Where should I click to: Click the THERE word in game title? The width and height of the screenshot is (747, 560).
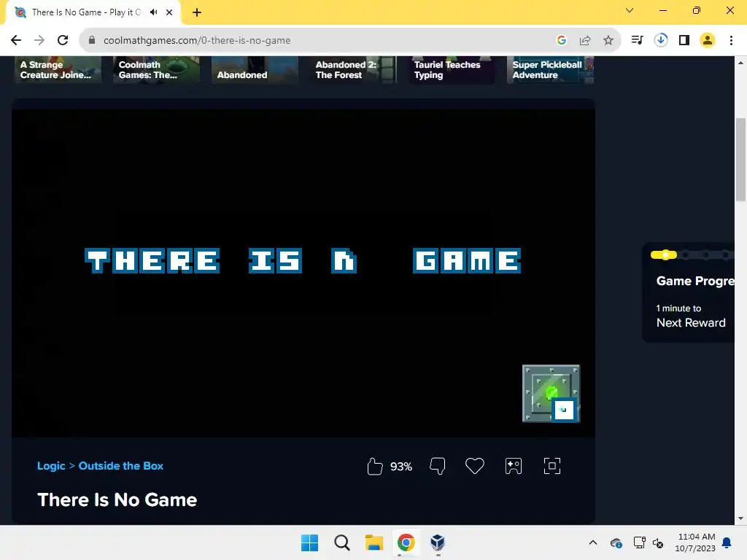point(152,260)
